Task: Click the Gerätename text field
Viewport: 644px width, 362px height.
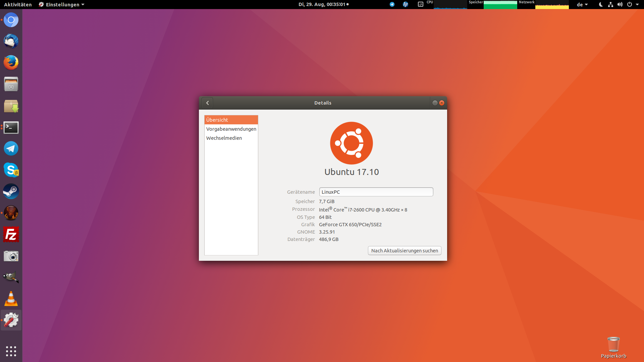Action: click(376, 192)
